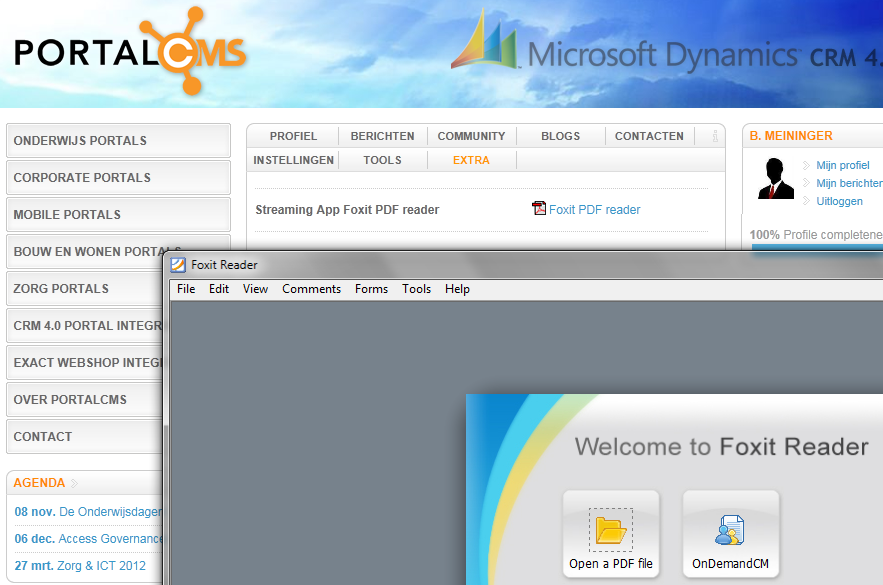Open Mobile Portals in the sidebar
Image resolution: width=883 pixels, height=585 pixels.
pyautogui.click(x=118, y=215)
